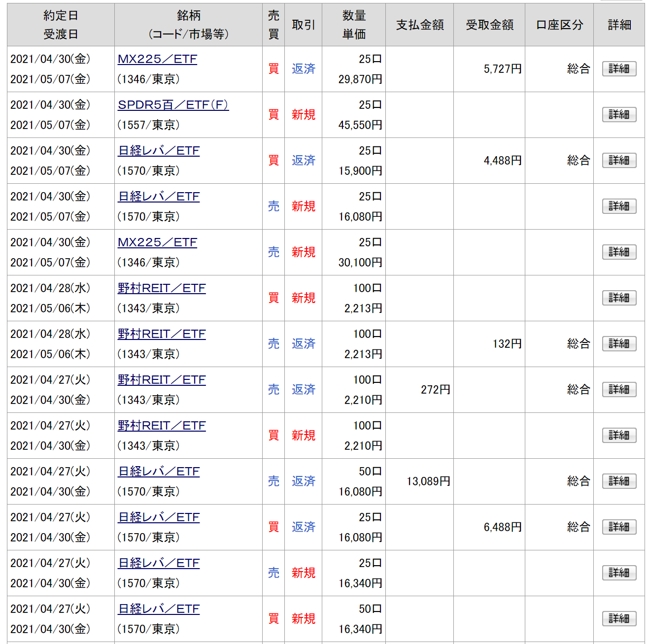Select the 29,870円 unit price value
This screenshot has width=648, height=644.
click(x=360, y=79)
